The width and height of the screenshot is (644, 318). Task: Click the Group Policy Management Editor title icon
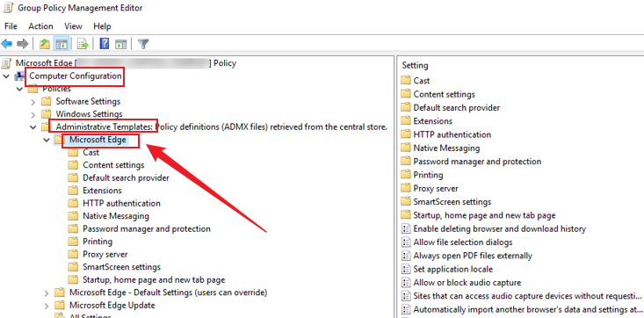[8, 7]
